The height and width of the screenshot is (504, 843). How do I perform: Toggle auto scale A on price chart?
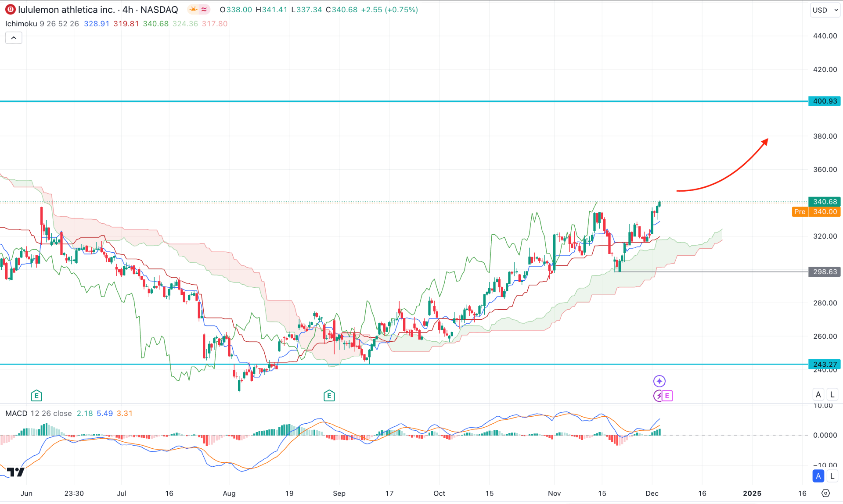pyautogui.click(x=818, y=394)
